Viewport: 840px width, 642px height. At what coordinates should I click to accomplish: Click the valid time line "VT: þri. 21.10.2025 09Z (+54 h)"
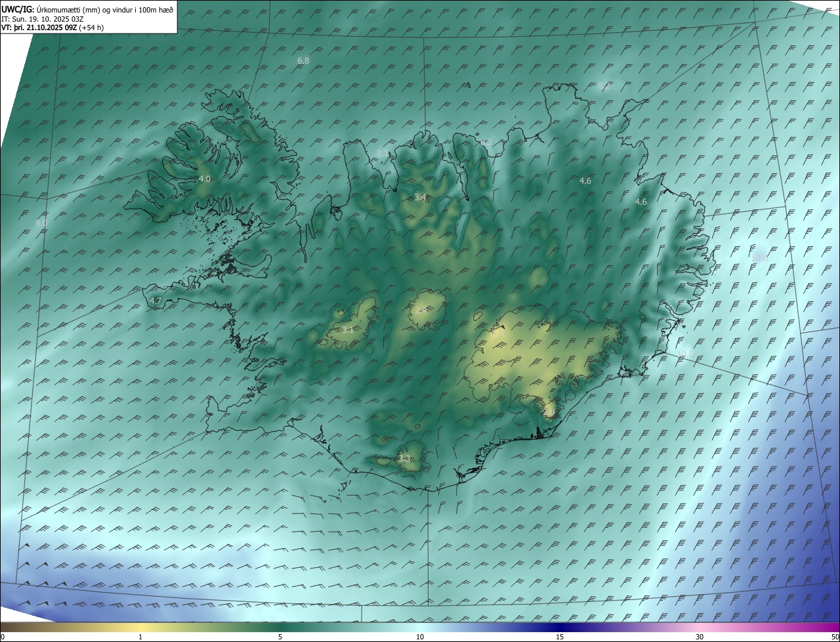point(52,28)
